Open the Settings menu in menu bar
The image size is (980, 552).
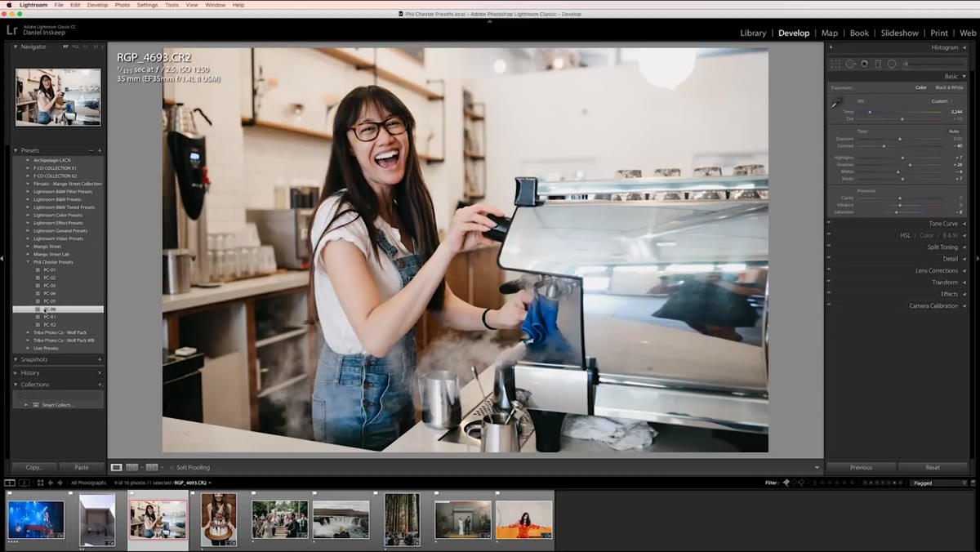(148, 5)
